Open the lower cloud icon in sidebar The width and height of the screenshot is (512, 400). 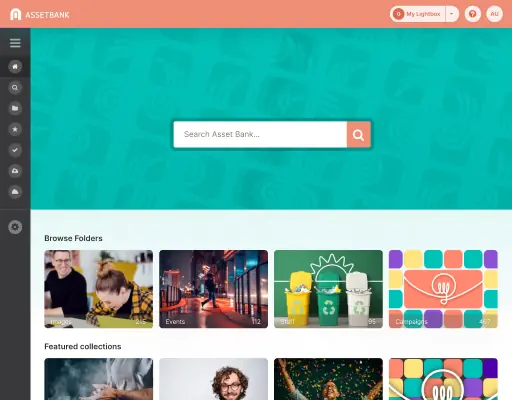15,192
